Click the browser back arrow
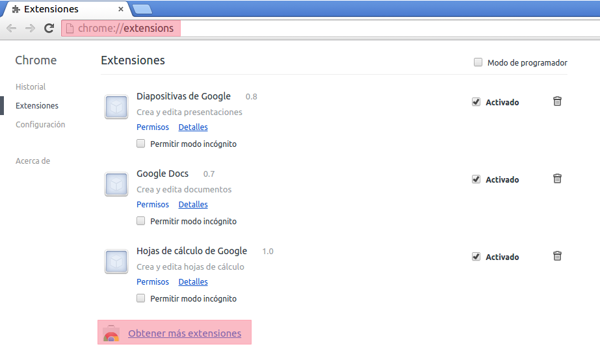The width and height of the screenshot is (600, 364). pyautogui.click(x=12, y=29)
